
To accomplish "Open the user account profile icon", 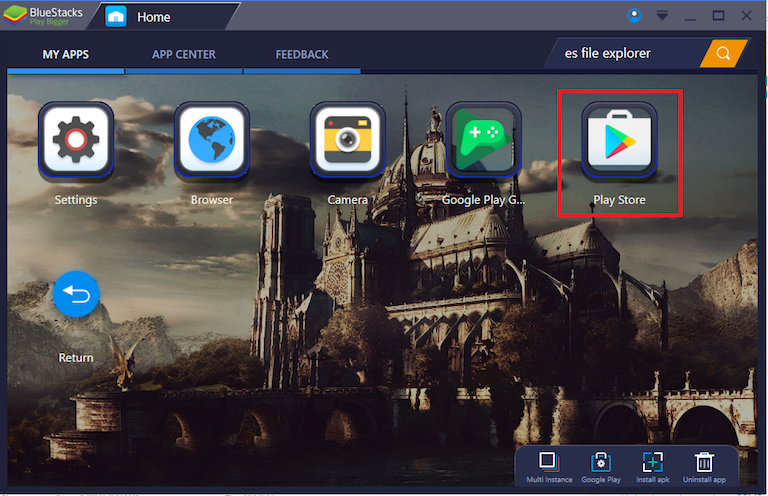I will (634, 16).
